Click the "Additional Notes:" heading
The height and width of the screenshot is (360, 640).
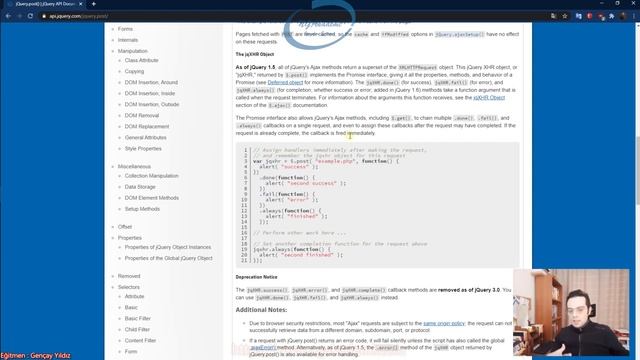(261, 310)
